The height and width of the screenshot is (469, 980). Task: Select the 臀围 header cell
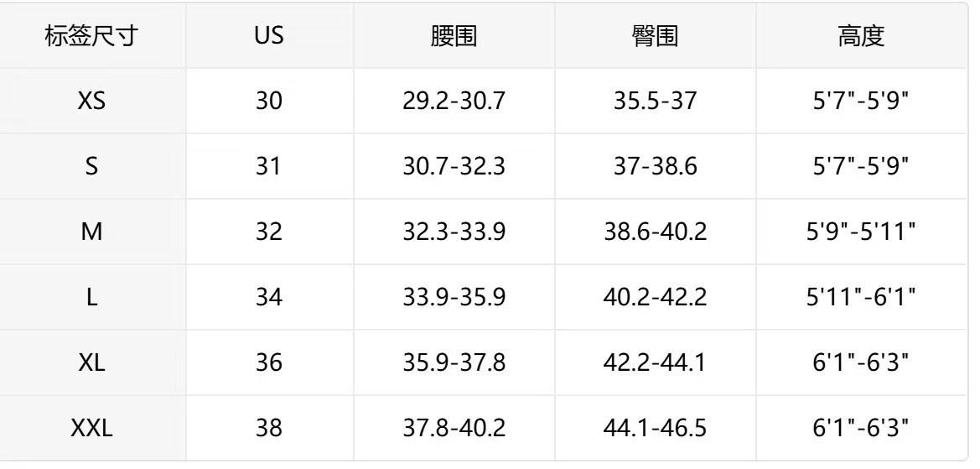655,37
